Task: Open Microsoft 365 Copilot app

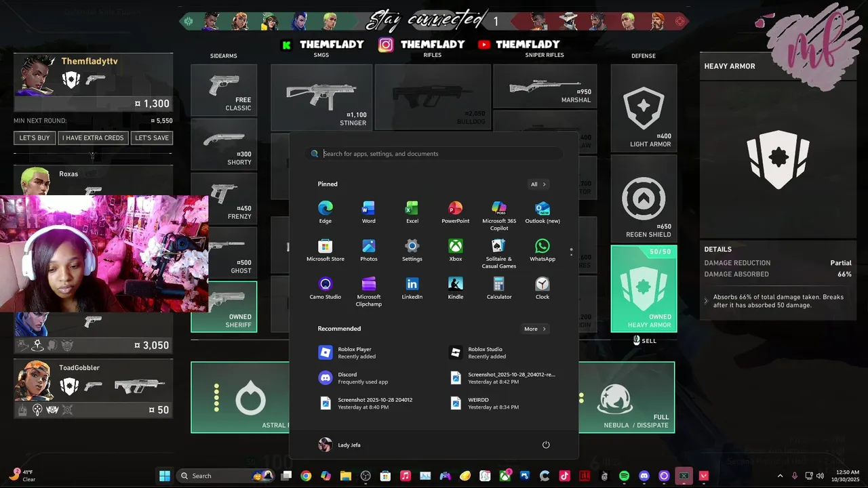Action: tap(499, 216)
